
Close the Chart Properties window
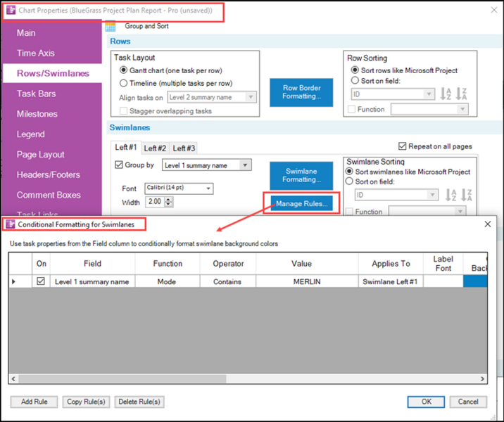(x=494, y=10)
